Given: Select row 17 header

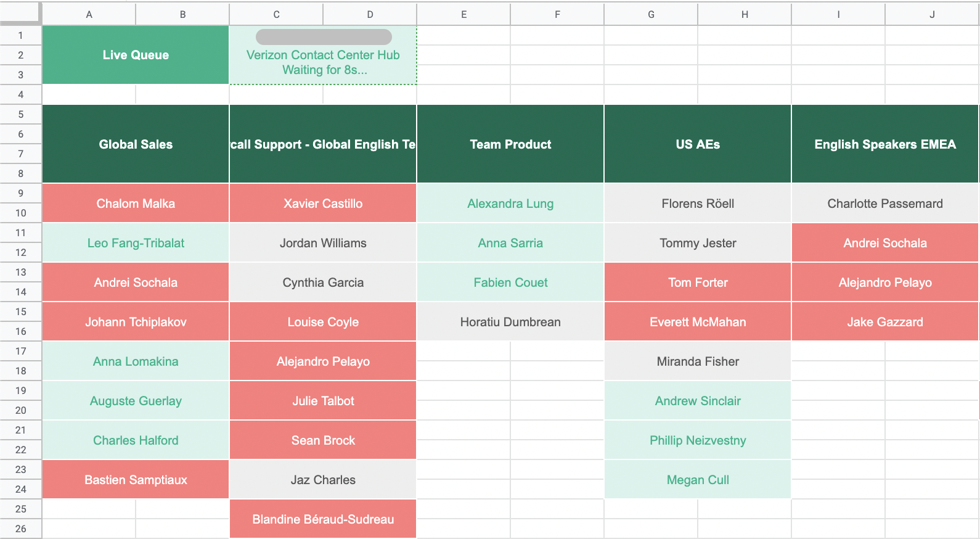Looking at the screenshot, I should pyautogui.click(x=20, y=352).
